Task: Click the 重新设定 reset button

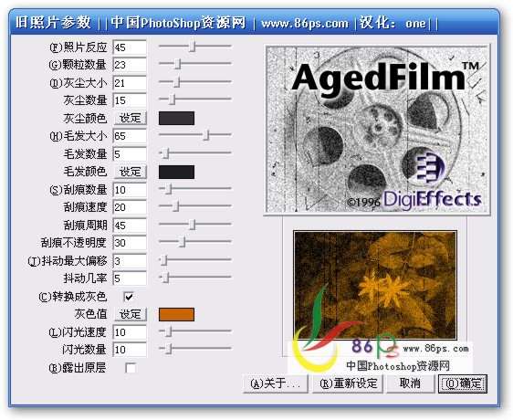Action: tap(348, 383)
